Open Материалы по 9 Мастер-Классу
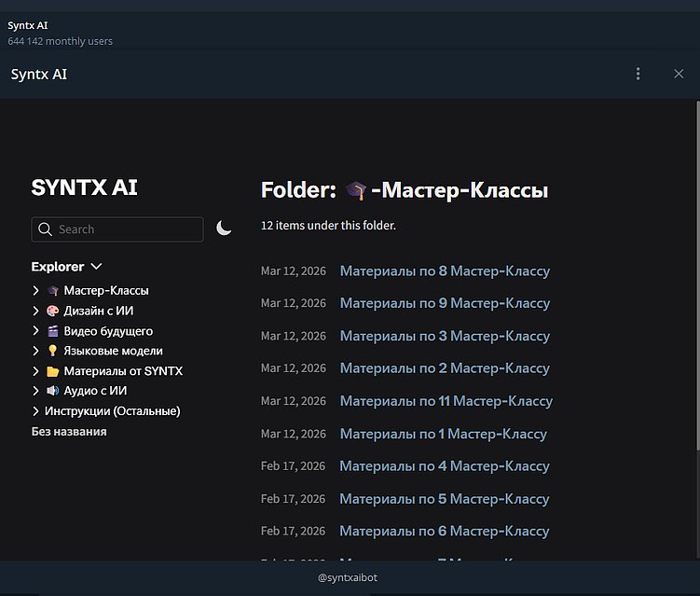 coord(445,303)
